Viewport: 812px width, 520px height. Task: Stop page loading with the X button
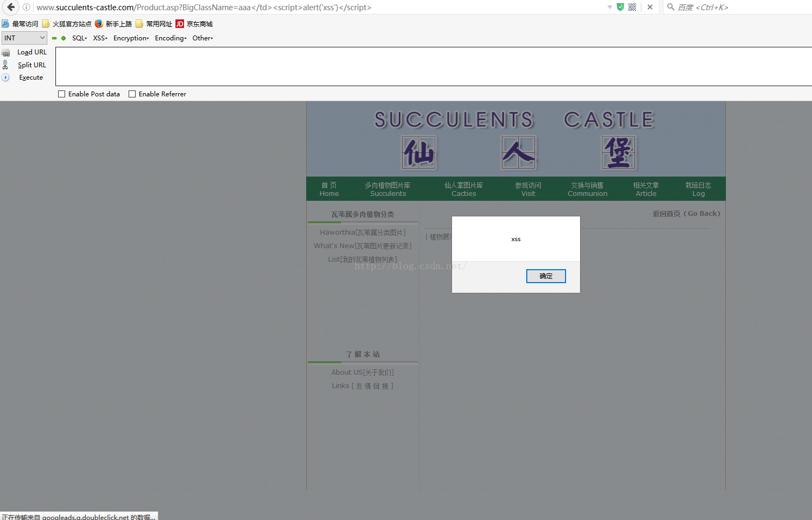[650, 7]
